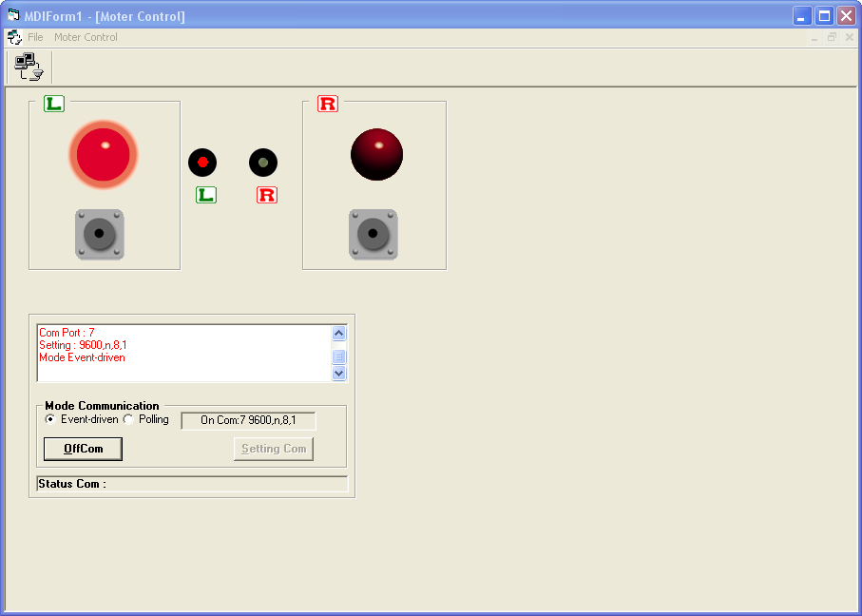Click the green L label on left frame
This screenshot has height=616, width=862.
click(x=54, y=104)
